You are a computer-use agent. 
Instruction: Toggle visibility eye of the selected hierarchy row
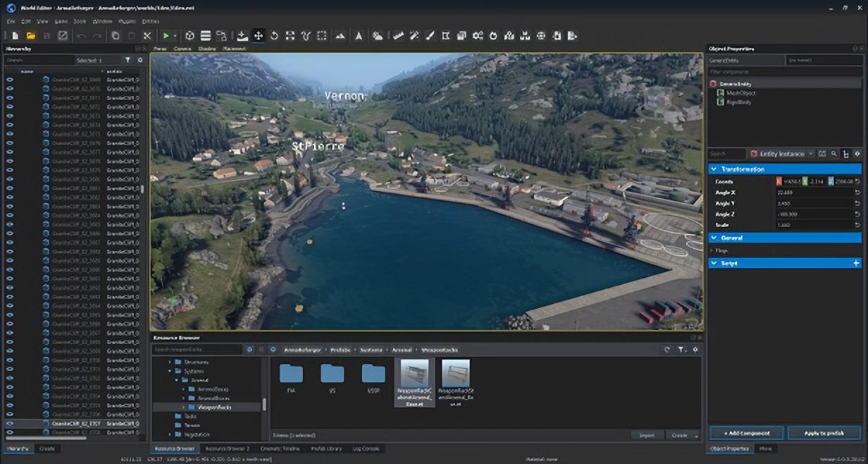(10, 424)
